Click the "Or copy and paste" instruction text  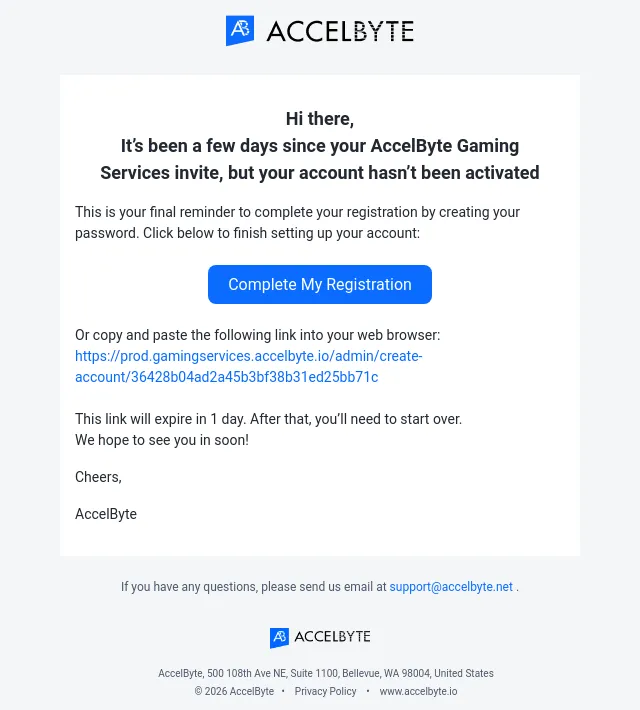(257, 335)
